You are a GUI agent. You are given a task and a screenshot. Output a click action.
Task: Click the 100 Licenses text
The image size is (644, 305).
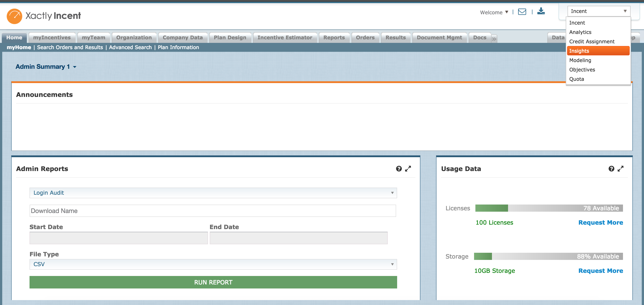point(494,223)
